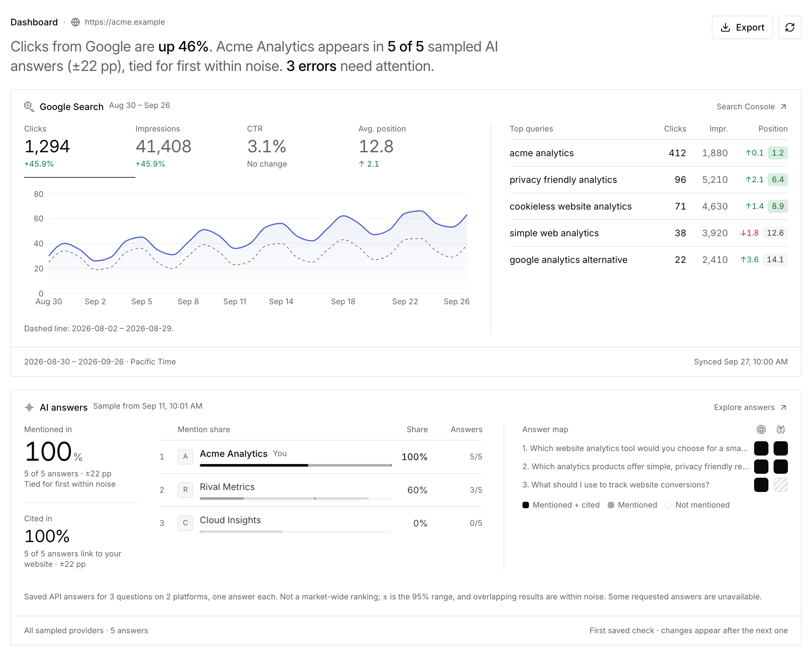Click the striped unavailable answer square for question 3
812x656 pixels.
point(781,485)
